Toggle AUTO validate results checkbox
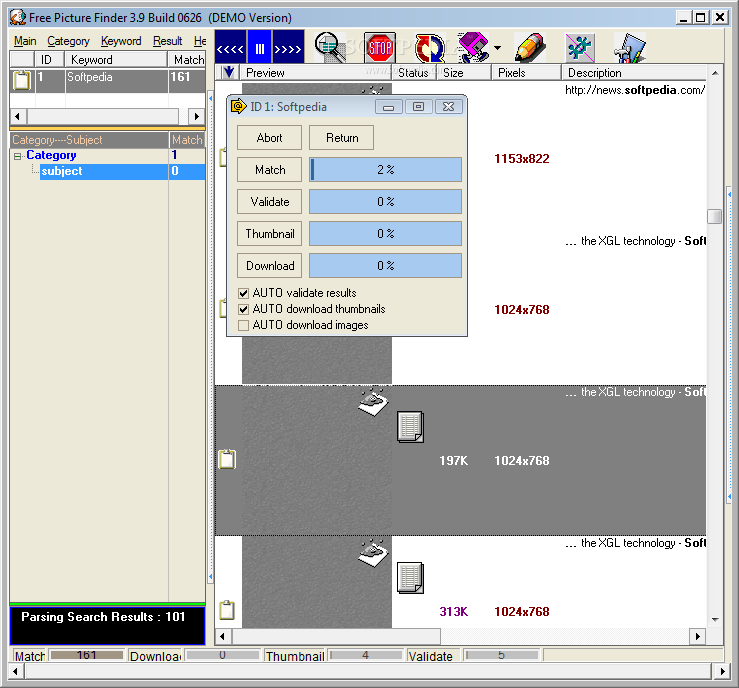This screenshot has width=739, height=688. click(x=243, y=293)
